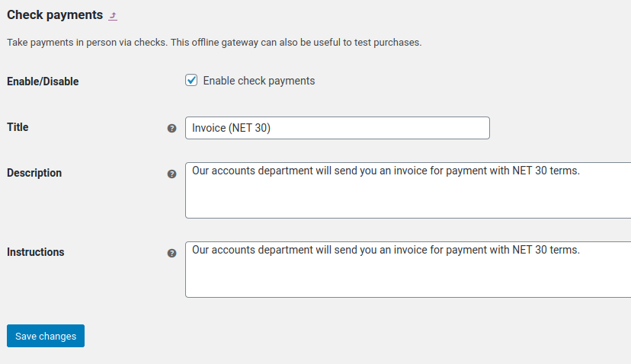
Task: Click the question mark icon beside Instructions
Action: coord(171,253)
